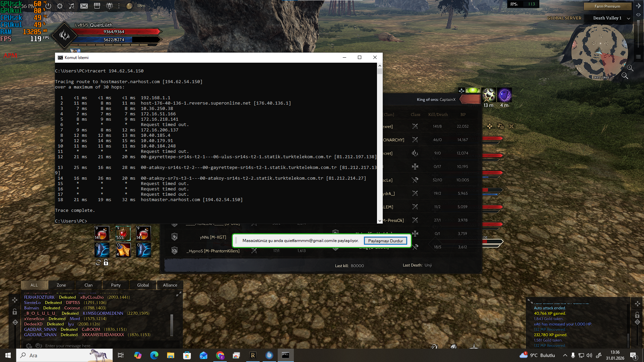
Task: Open File Explorer from the taskbar
Action: tap(171, 355)
